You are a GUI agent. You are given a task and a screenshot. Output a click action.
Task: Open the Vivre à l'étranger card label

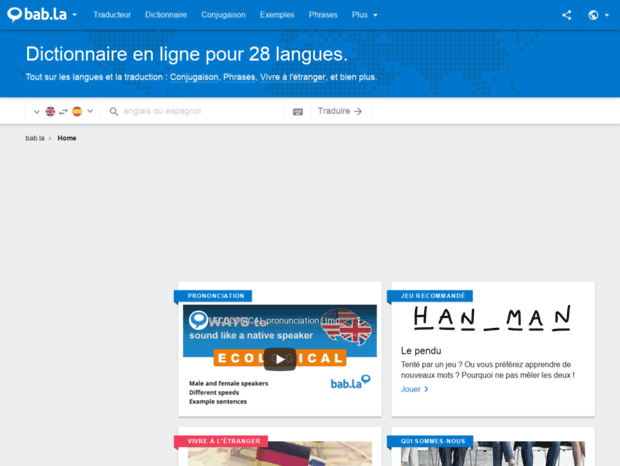tap(223, 441)
